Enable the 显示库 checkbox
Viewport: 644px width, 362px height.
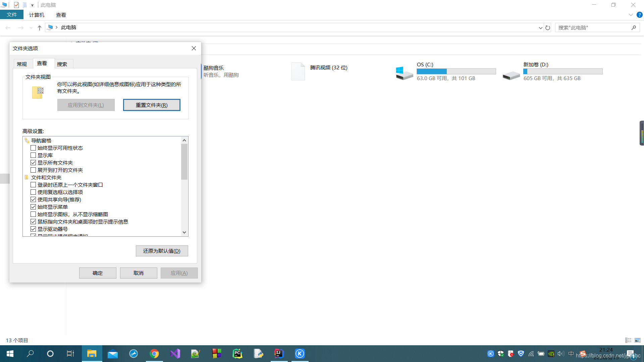[x=33, y=156]
